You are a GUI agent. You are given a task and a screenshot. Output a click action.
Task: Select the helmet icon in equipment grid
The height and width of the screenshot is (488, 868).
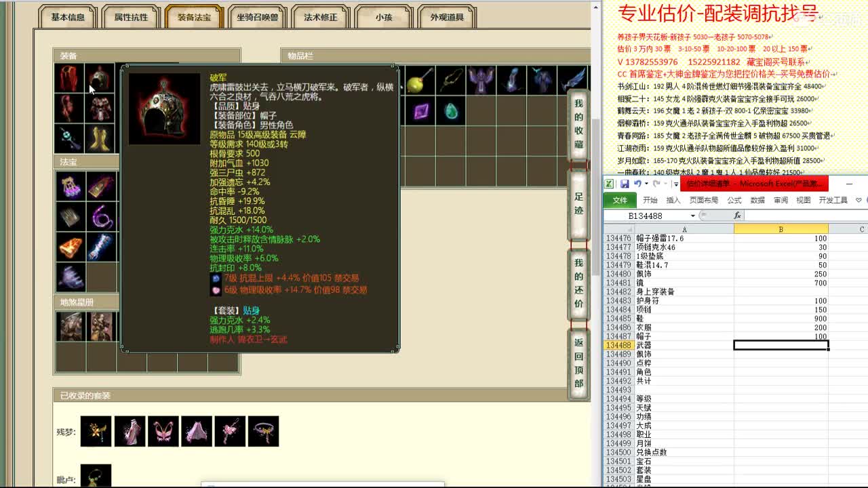coord(100,79)
